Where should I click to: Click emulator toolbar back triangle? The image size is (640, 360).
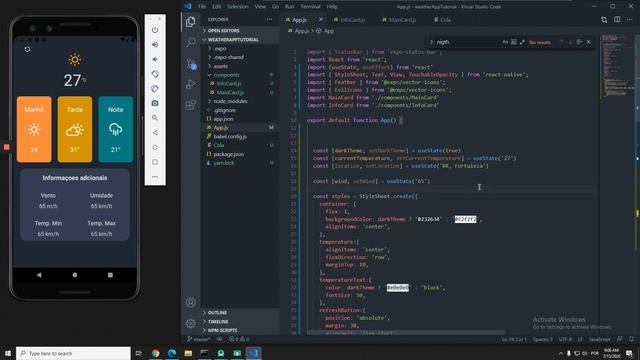point(155,133)
